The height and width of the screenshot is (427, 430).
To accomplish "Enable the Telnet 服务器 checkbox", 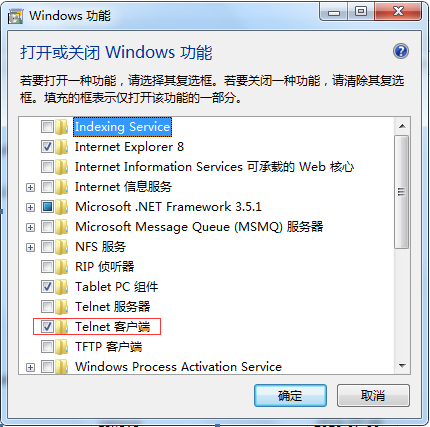I will tap(47, 307).
